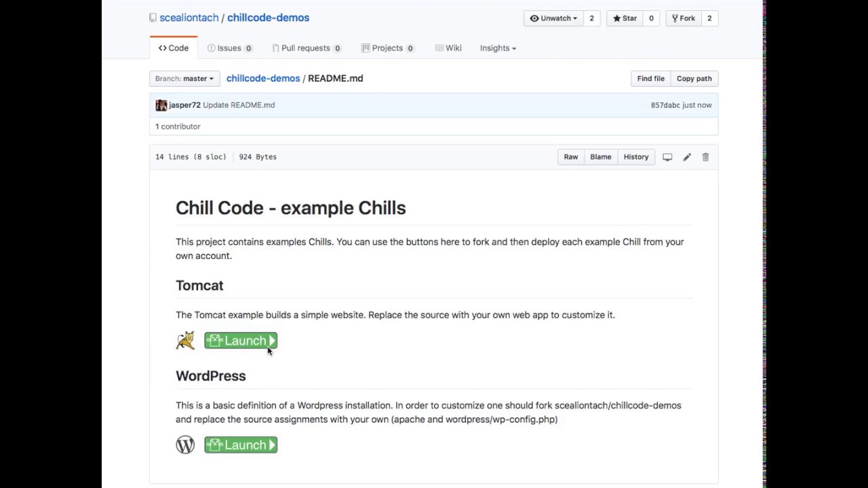Click jasper72's avatar thumbnail
The image size is (868, 488).
[x=161, y=105]
